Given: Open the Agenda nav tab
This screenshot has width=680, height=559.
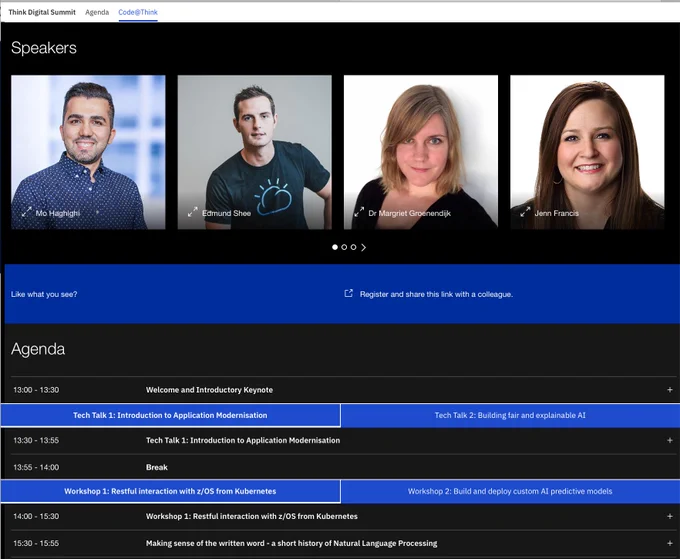Looking at the screenshot, I should click(97, 12).
